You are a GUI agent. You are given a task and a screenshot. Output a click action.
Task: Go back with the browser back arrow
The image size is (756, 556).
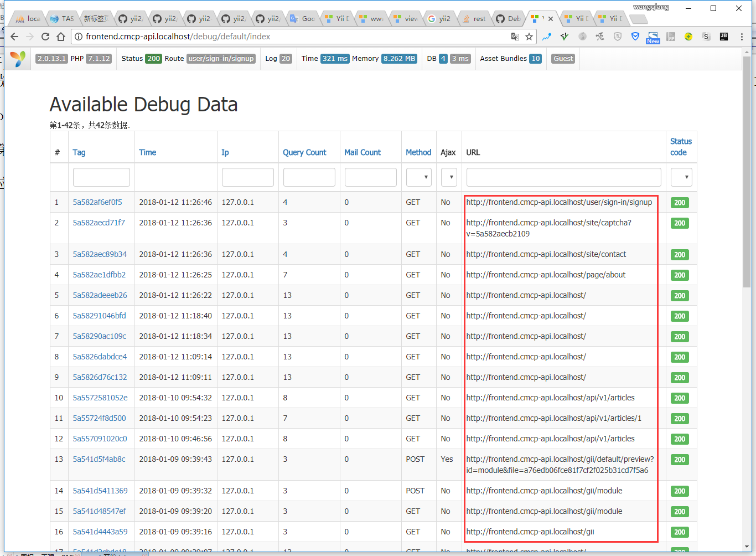pyautogui.click(x=14, y=37)
